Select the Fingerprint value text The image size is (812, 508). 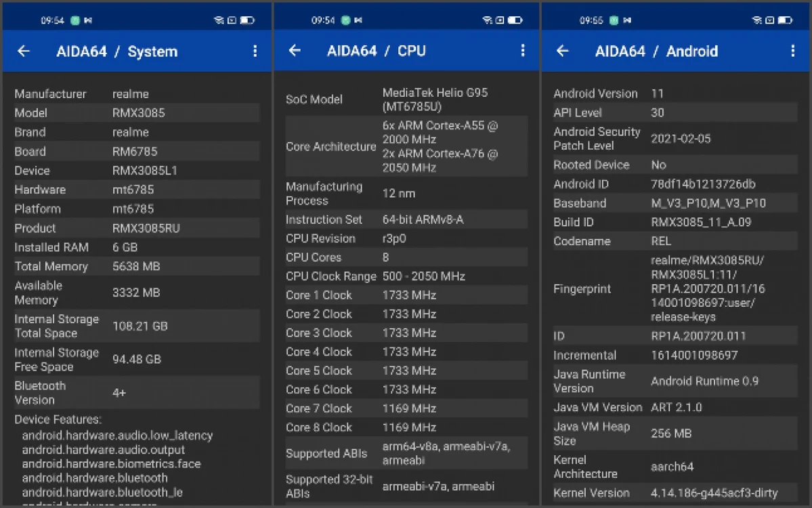point(708,289)
